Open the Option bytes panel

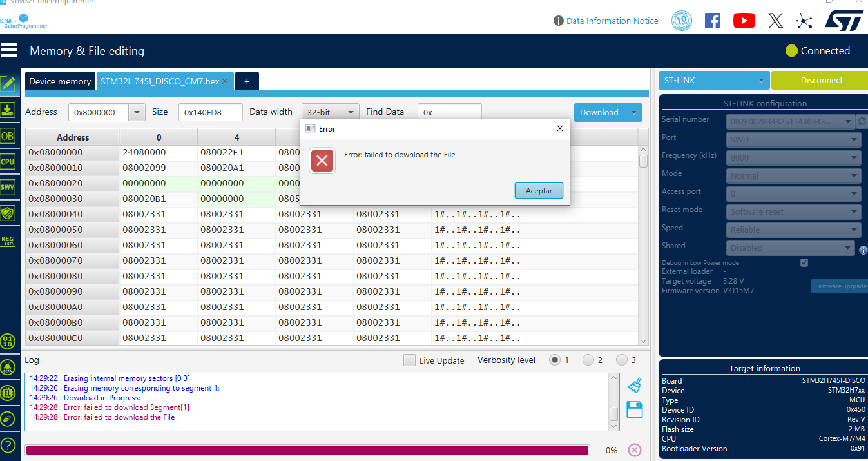9,135
